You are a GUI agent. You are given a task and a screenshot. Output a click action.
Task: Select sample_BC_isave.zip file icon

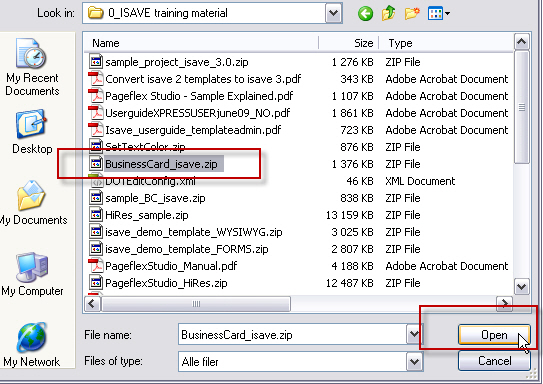(96, 197)
